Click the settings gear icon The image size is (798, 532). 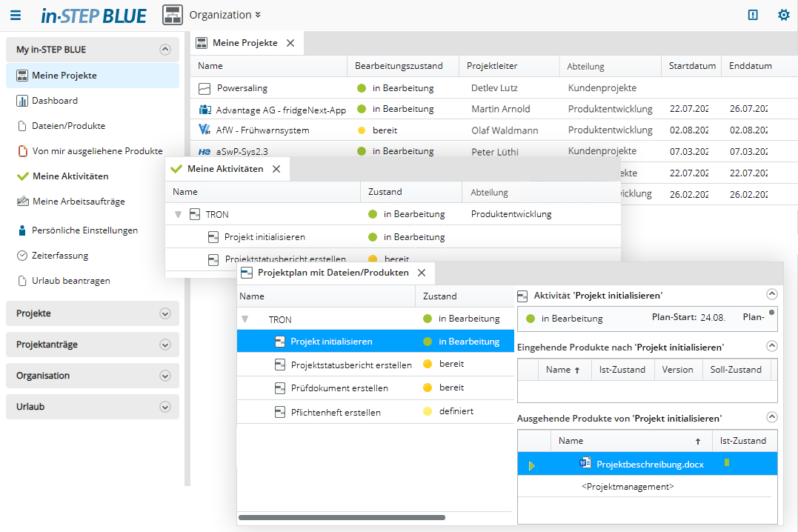click(783, 15)
